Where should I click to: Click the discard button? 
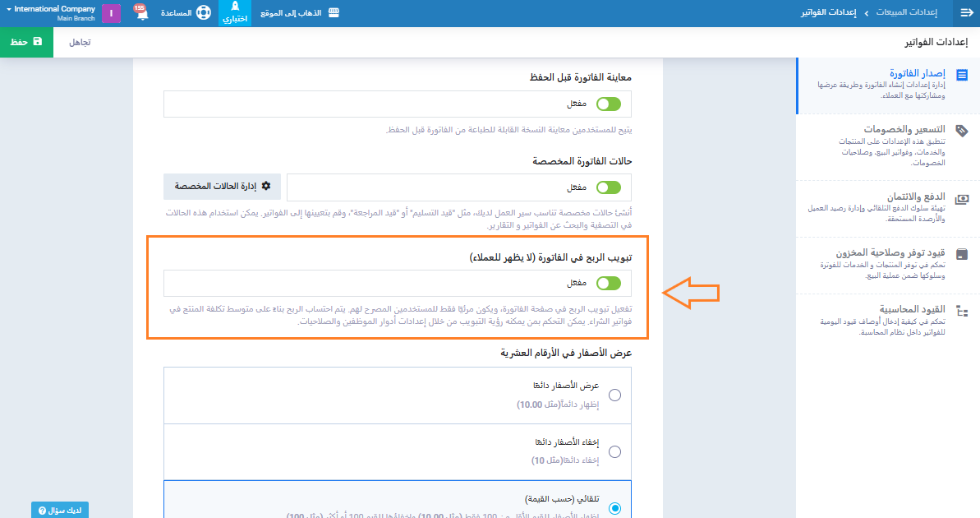(x=80, y=41)
